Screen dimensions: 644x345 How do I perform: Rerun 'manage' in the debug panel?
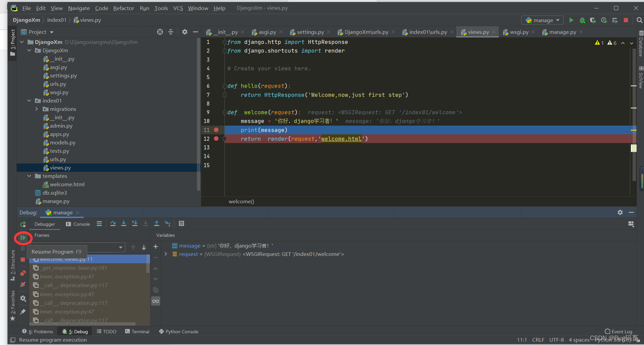tap(23, 224)
